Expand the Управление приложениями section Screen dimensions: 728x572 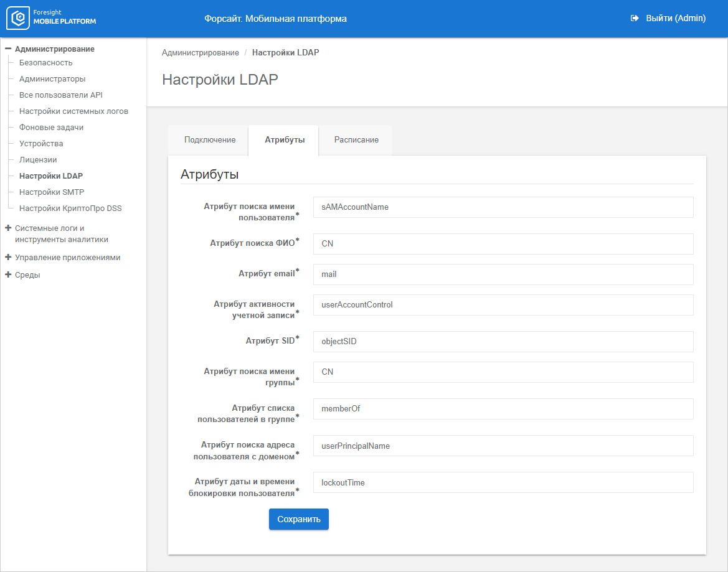click(8, 257)
